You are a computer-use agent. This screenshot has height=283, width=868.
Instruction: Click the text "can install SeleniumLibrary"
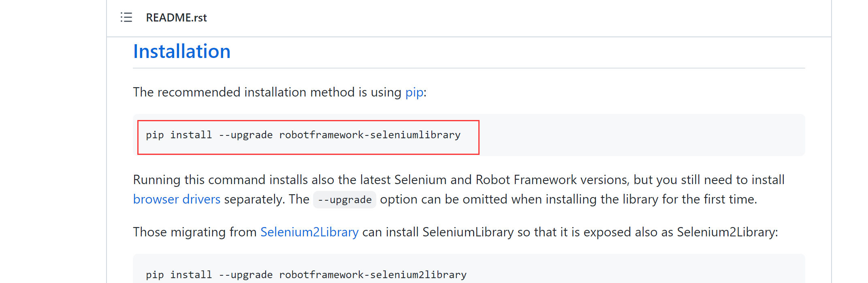pos(437,232)
